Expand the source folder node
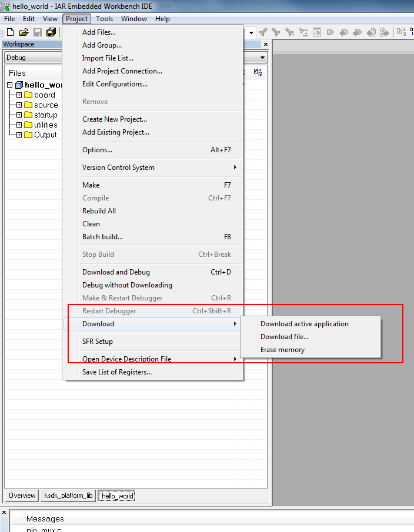The width and height of the screenshot is (414, 532). point(19,105)
